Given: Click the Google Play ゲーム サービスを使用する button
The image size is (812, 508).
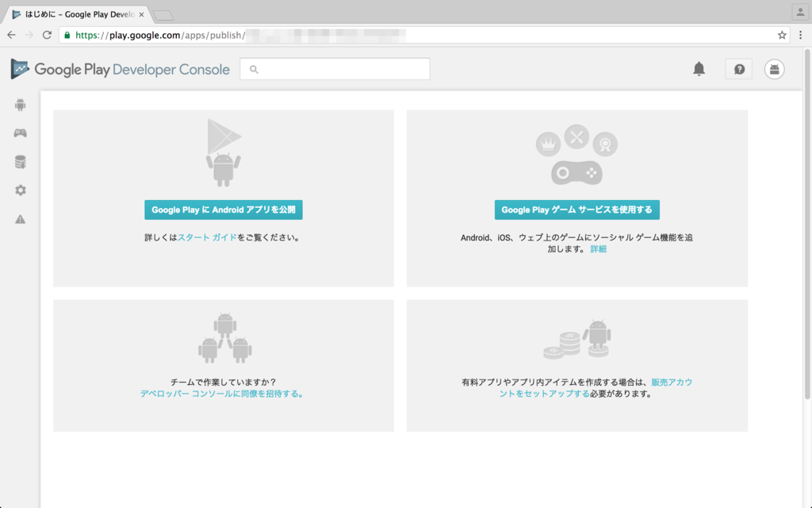Looking at the screenshot, I should click(576, 210).
